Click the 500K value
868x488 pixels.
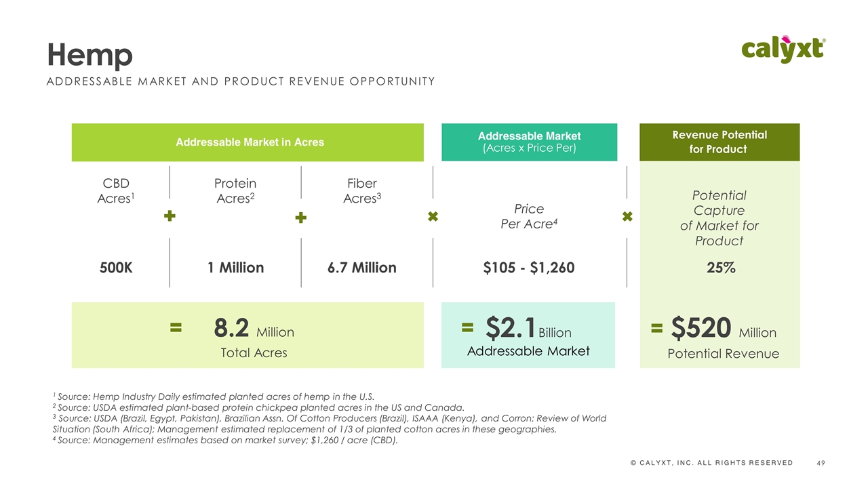pyautogui.click(x=116, y=268)
